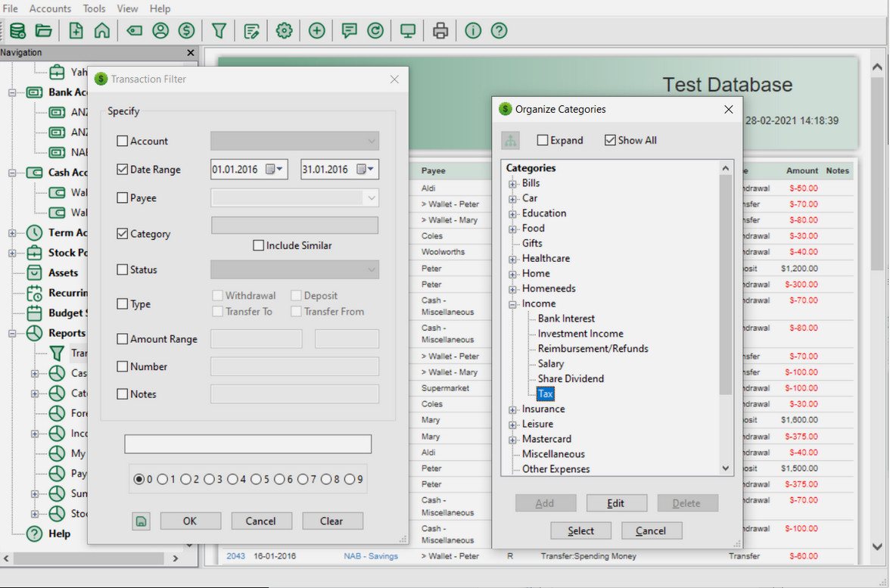Select the Salary category under Income
This screenshot has width=890, height=588.
click(551, 364)
